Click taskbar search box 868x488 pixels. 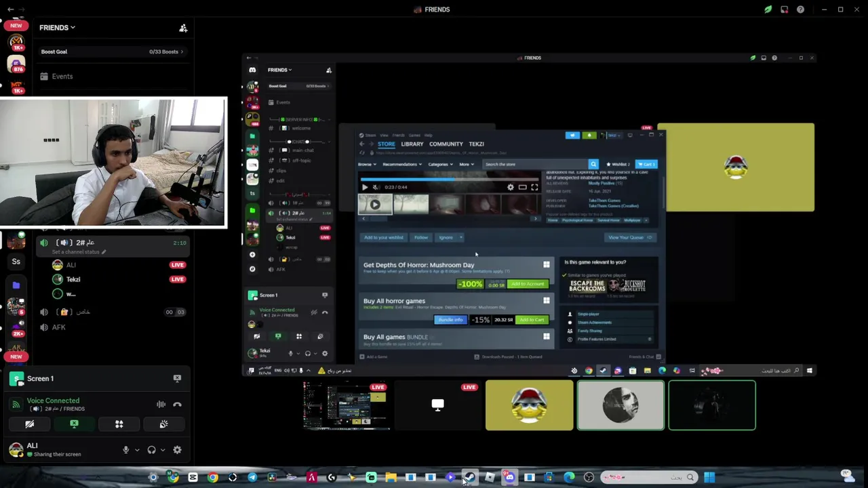648,478
